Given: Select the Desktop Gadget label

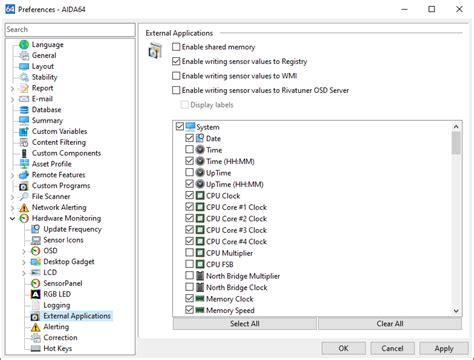Looking at the screenshot, I should tap(69, 262).
